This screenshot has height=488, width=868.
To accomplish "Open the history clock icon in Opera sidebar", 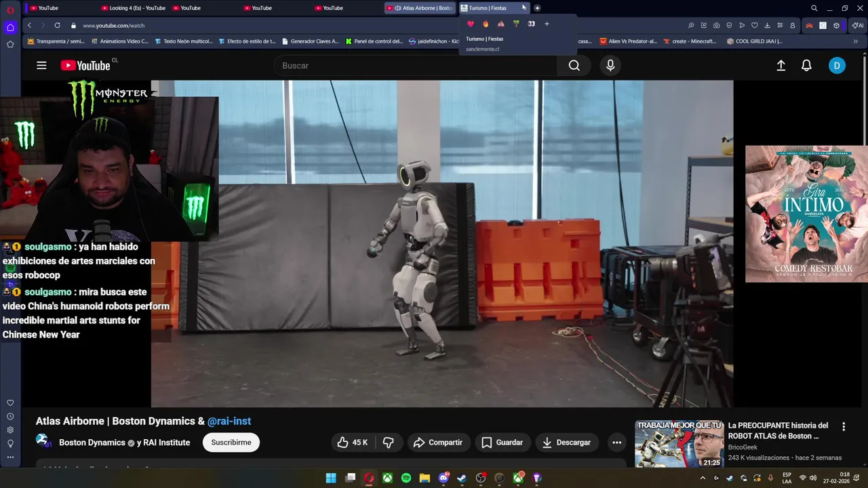I will point(10,416).
